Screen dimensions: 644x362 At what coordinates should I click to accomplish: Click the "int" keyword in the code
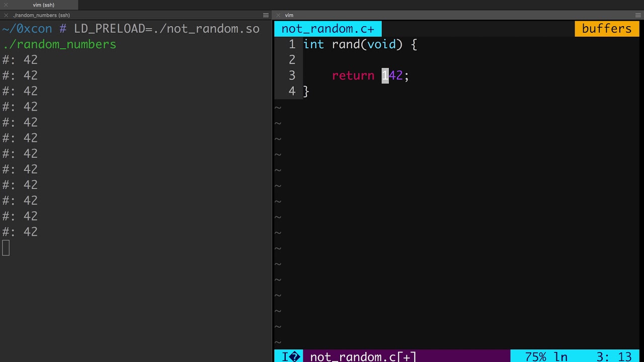pyautogui.click(x=313, y=44)
